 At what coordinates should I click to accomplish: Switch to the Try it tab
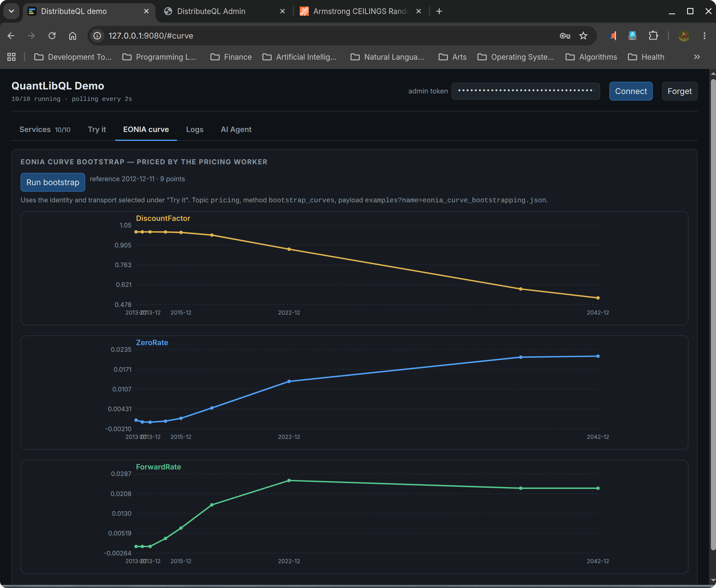97,129
